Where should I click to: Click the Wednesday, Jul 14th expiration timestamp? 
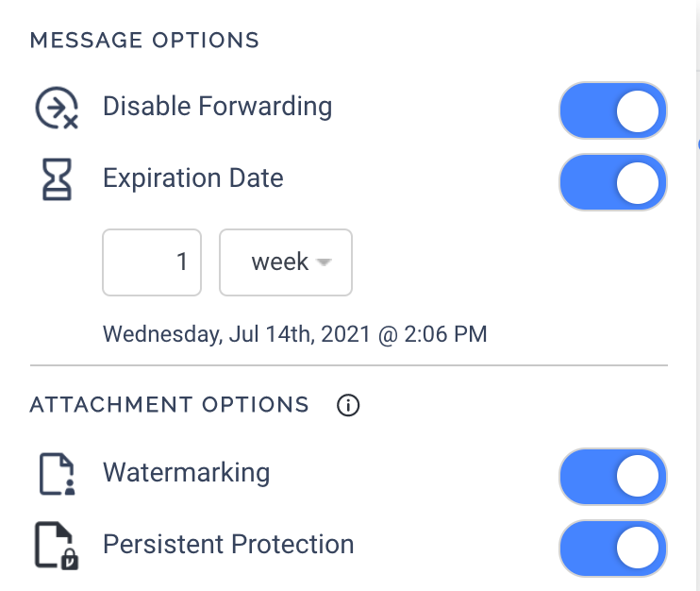tap(294, 333)
